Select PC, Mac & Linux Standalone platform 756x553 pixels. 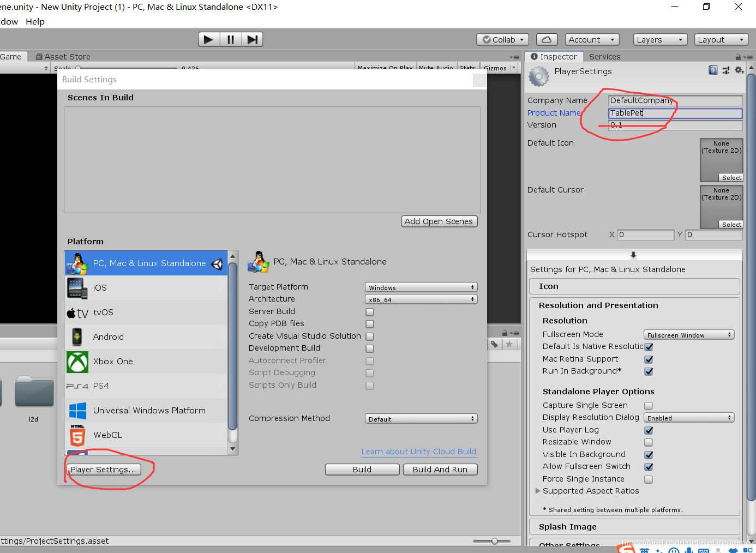(146, 263)
